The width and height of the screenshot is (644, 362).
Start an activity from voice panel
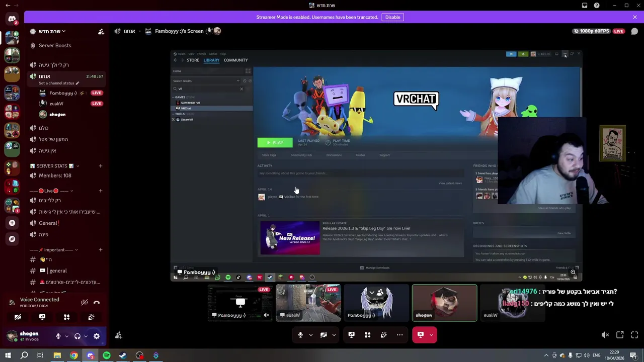pos(66,317)
